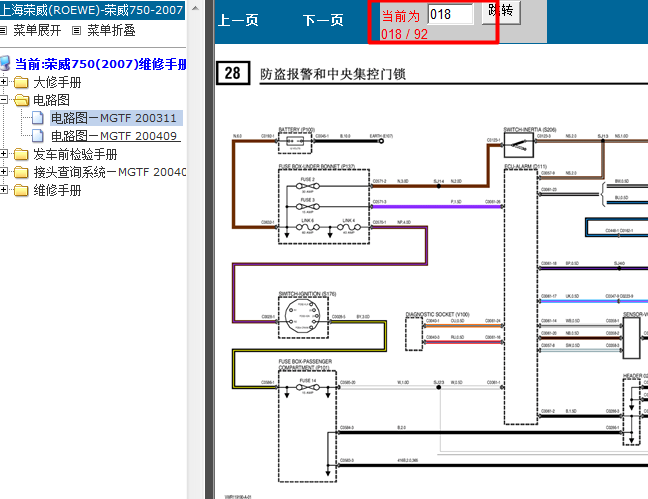648x499 pixels.
Task: Click the sidebar scrollbar up arrow
Action: (196, 8)
